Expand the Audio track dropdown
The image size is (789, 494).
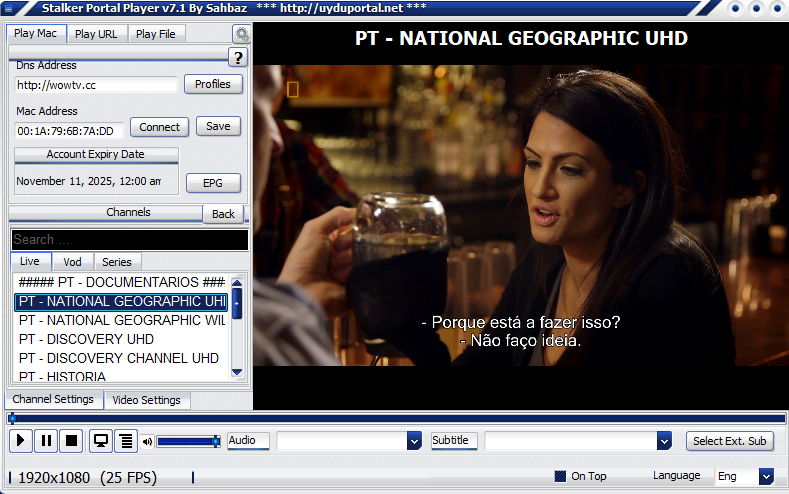pos(414,441)
